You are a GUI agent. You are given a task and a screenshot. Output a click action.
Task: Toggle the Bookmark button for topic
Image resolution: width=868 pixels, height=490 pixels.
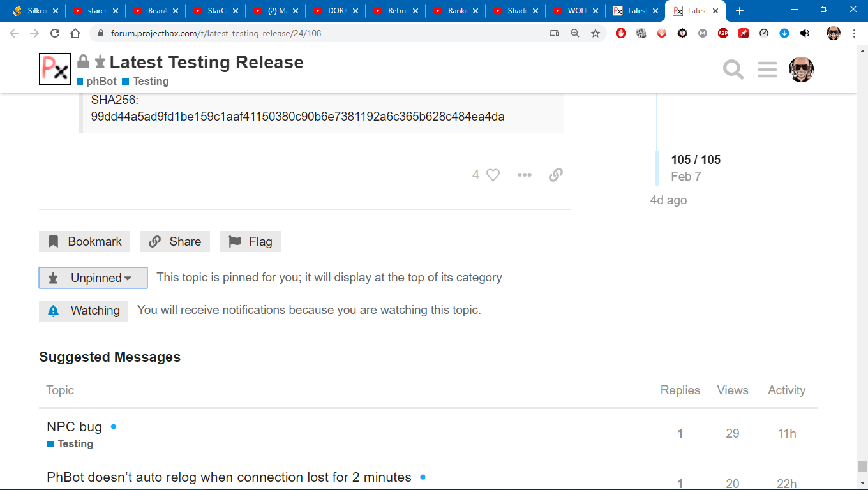coord(85,242)
